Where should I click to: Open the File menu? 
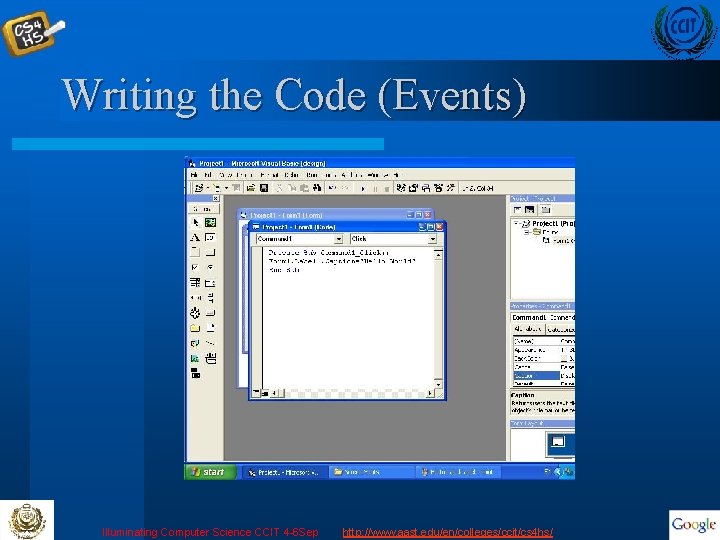click(x=195, y=175)
